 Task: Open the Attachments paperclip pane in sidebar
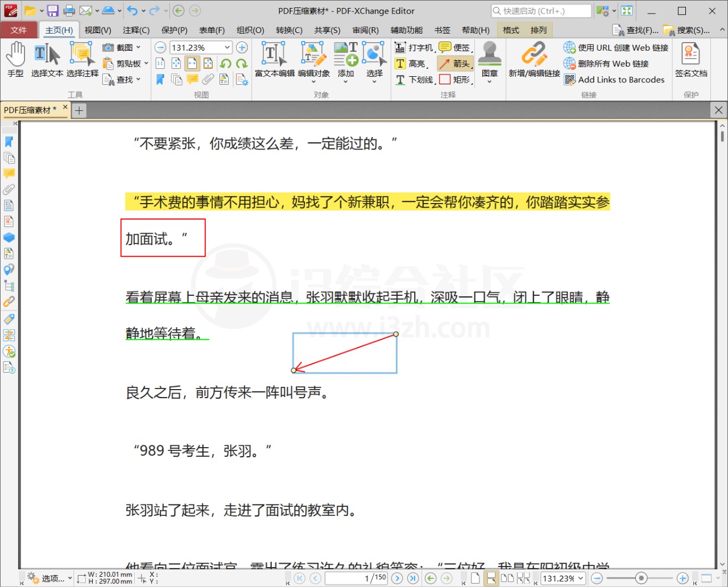pyautogui.click(x=9, y=189)
